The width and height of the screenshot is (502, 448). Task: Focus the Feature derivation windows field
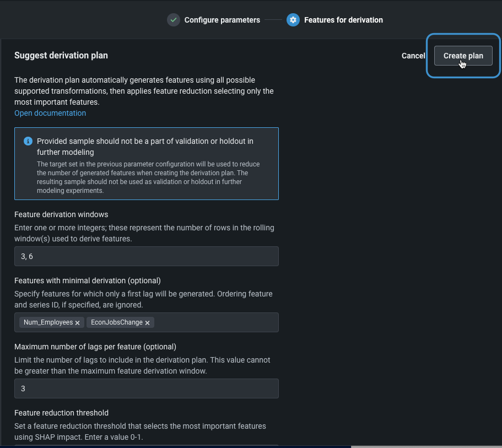click(146, 256)
